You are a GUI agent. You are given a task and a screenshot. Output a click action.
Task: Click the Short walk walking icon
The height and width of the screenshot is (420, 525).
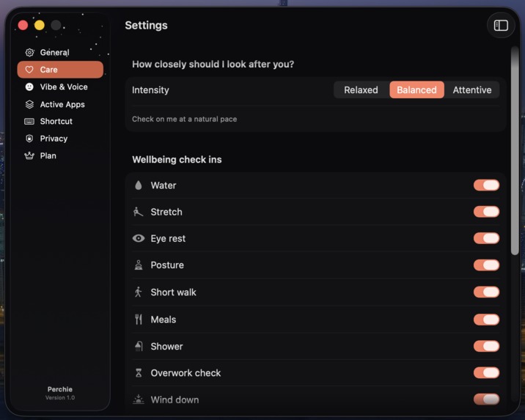(x=139, y=292)
